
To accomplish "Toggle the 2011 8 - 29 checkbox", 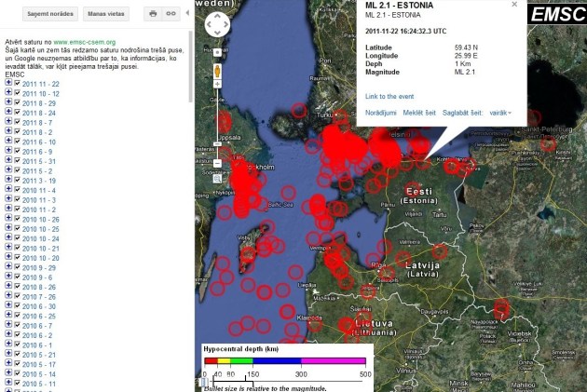I will pos(17,103).
